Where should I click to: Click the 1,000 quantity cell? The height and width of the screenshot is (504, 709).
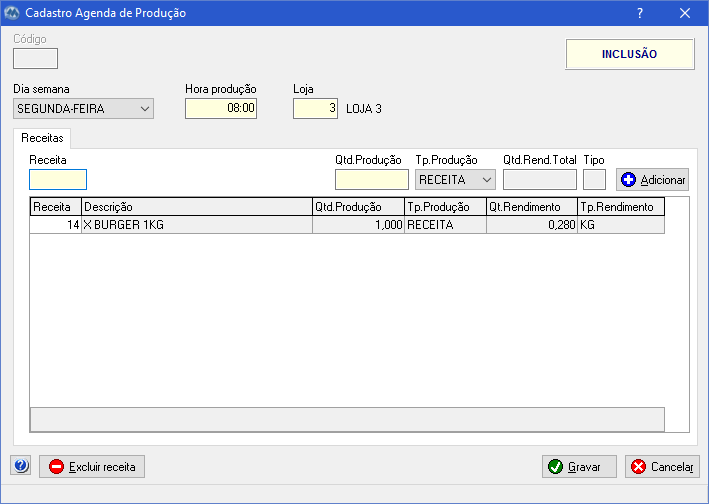tap(358, 225)
